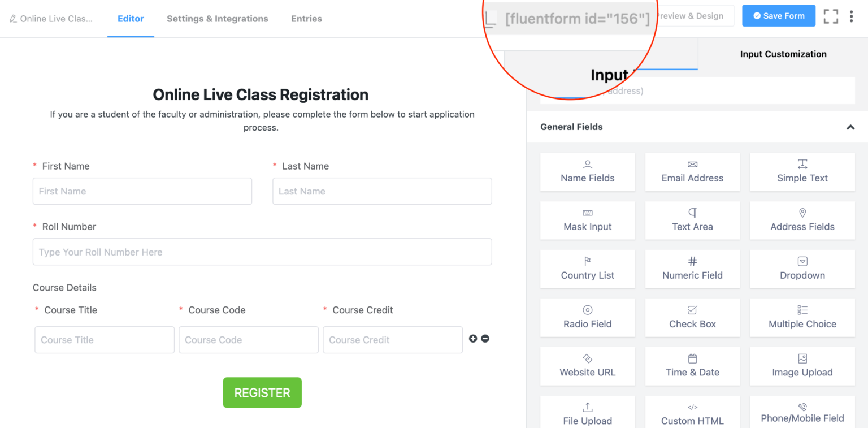This screenshot has height=428, width=868.
Task: Add another Course Details row with plus
Action: tap(473, 338)
